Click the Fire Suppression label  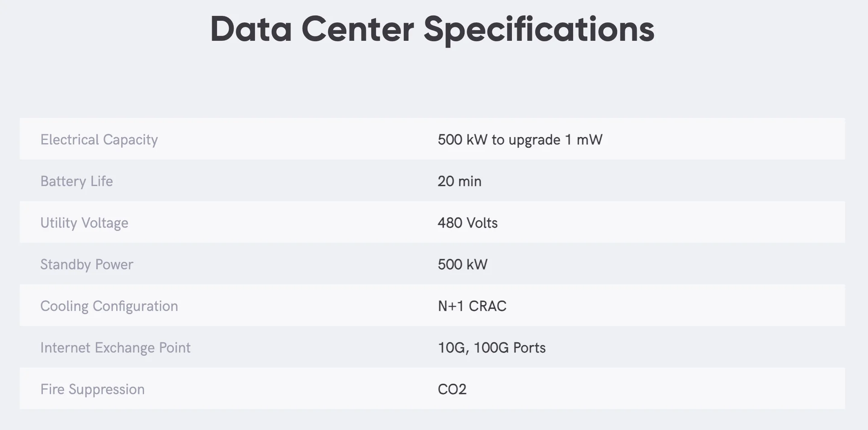coord(92,389)
